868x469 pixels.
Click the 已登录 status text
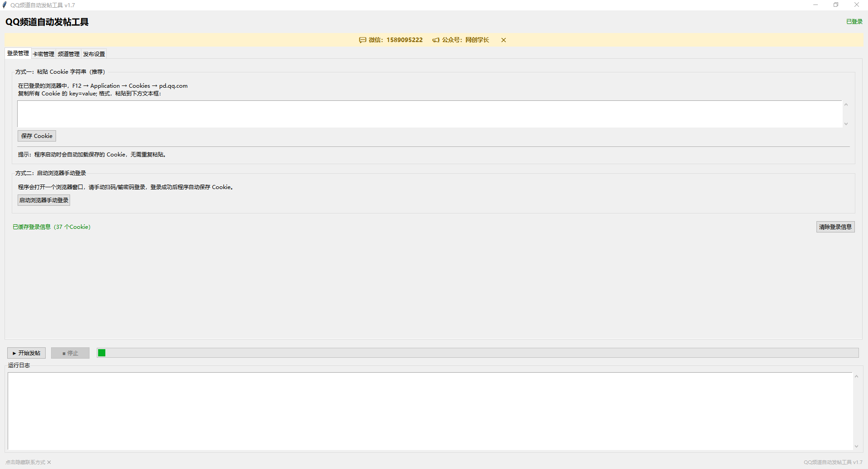854,22
